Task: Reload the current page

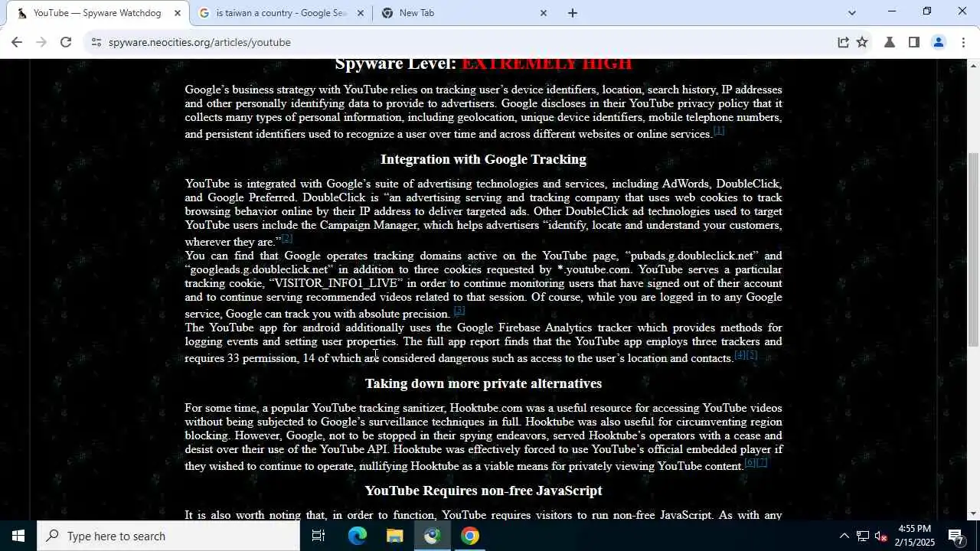Action: [66, 42]
